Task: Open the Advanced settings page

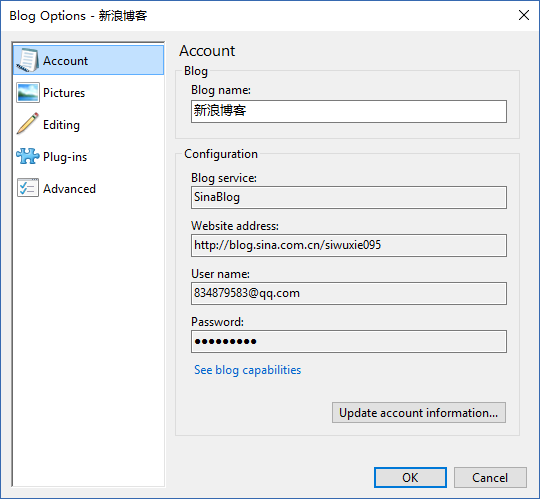Action: coord(89,189)
